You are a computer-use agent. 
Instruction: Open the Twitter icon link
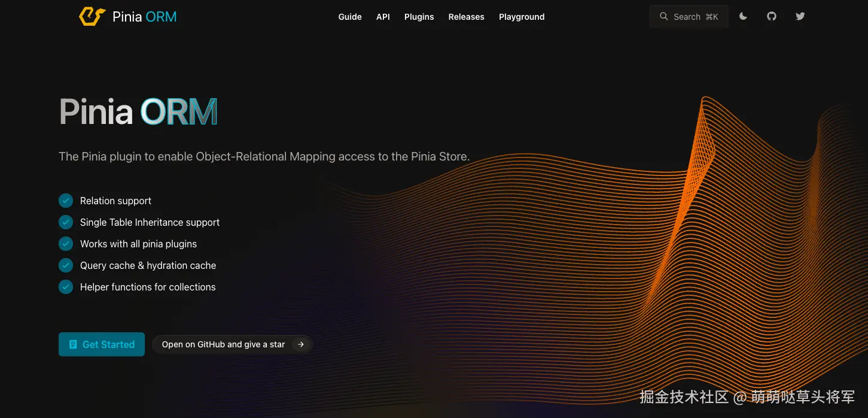tap(800, 16)
